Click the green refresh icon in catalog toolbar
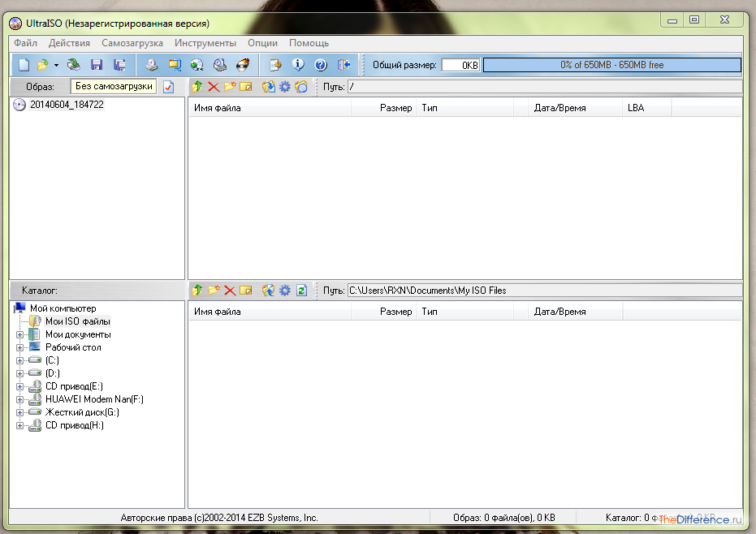The image size is (756, 534). click(x=301, y=291)
